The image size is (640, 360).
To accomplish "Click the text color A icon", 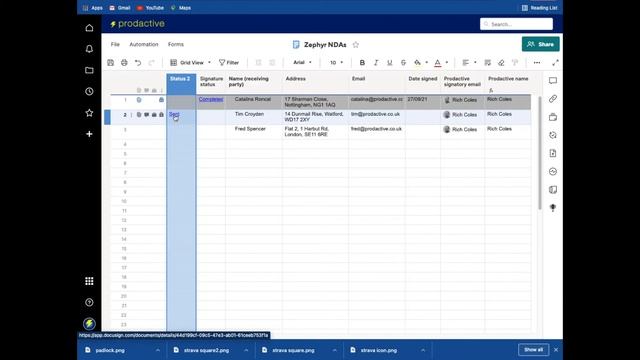I will coord(438,62).
